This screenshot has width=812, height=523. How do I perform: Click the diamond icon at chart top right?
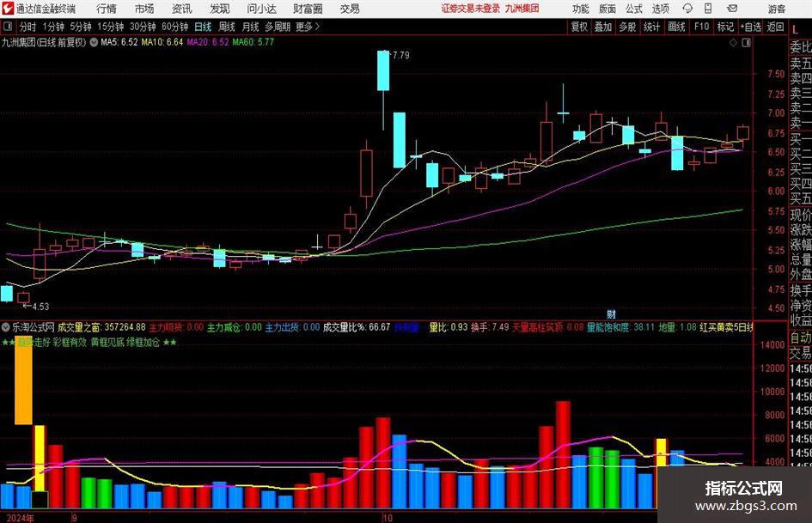[x=733, y=43]
